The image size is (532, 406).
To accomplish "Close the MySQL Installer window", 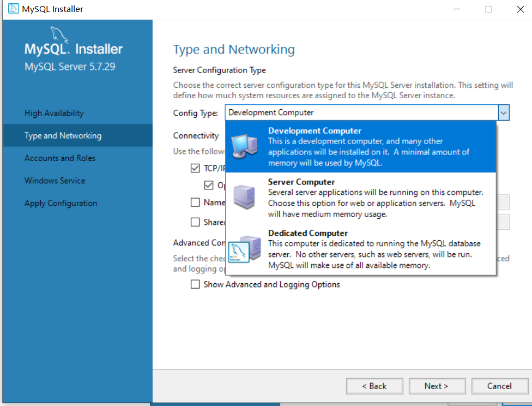I will [x=520, y=9].
